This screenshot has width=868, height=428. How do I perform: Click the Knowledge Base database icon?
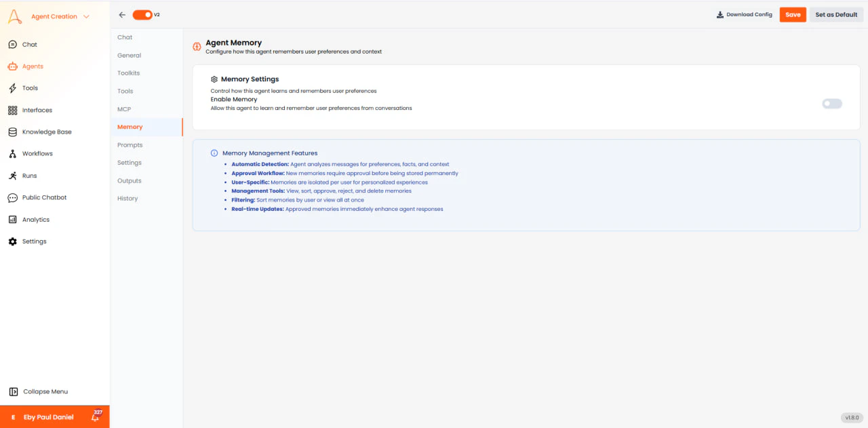point(13,132)
